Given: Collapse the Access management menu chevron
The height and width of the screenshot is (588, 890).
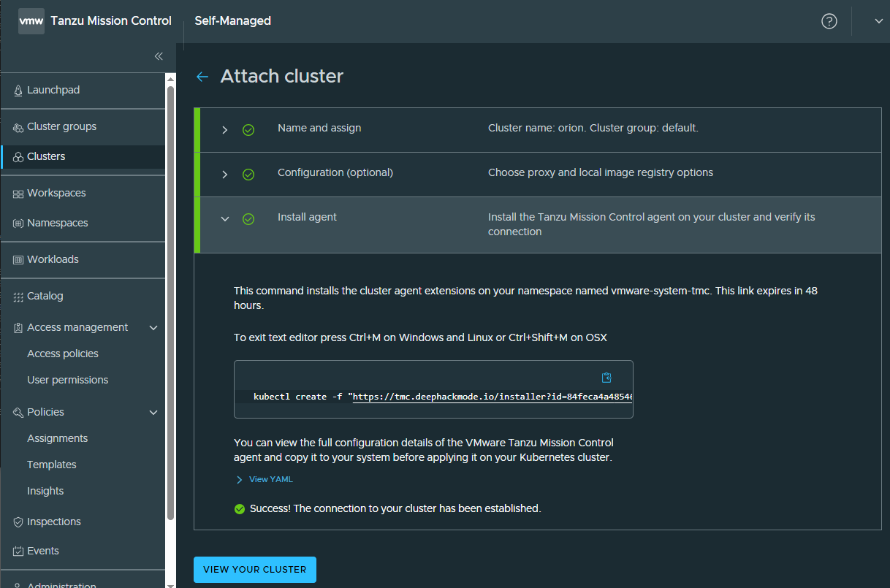Looking at the screenshot, I should (x=153, y=328).
